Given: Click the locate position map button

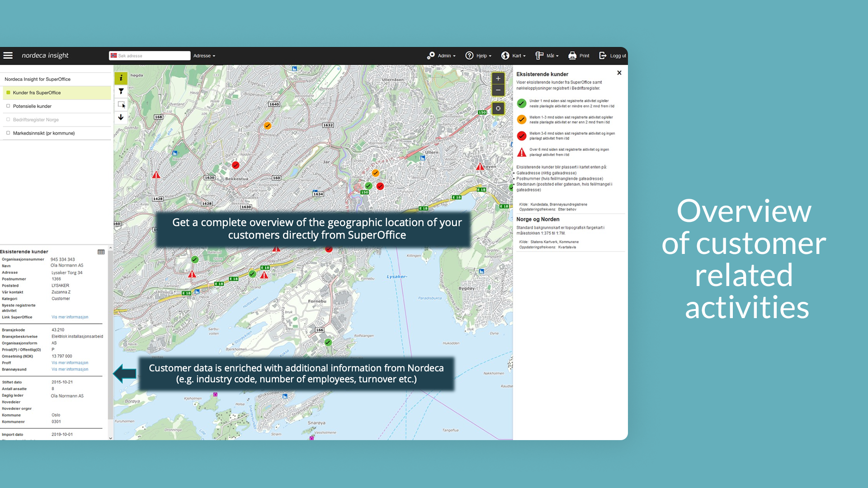Looking at the screenshot, I should click(x=498, y=108).
